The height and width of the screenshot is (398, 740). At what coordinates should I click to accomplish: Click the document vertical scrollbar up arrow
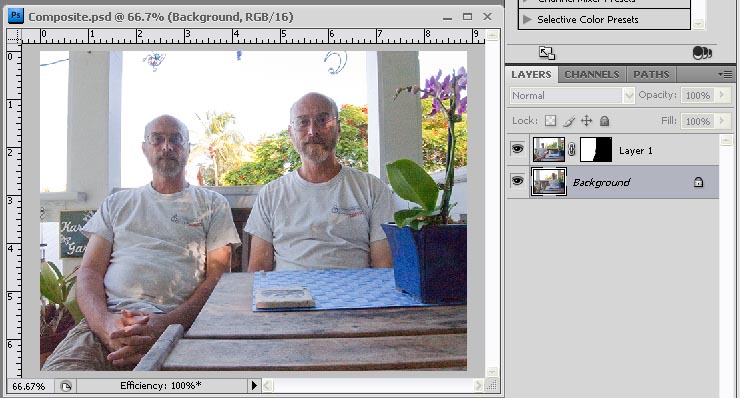point(492,35)
